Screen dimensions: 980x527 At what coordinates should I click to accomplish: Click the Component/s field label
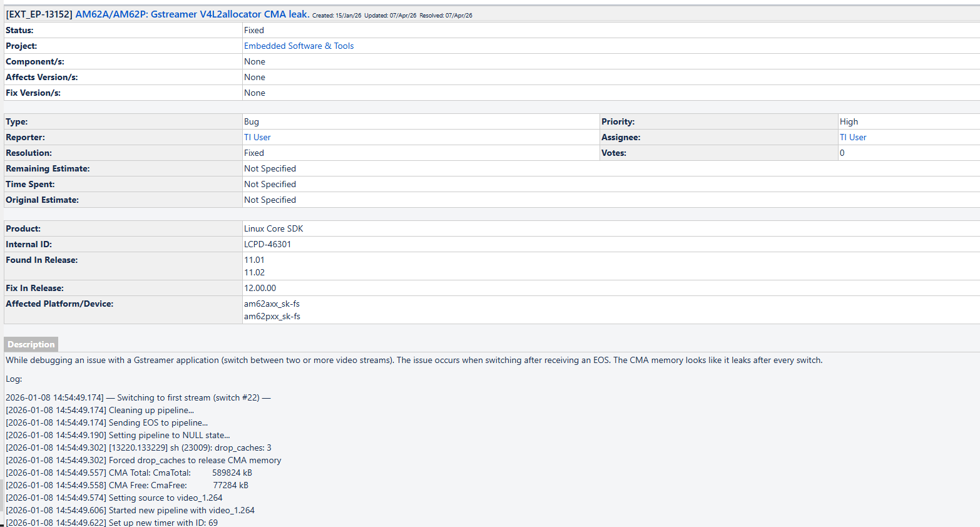(35, 61)
